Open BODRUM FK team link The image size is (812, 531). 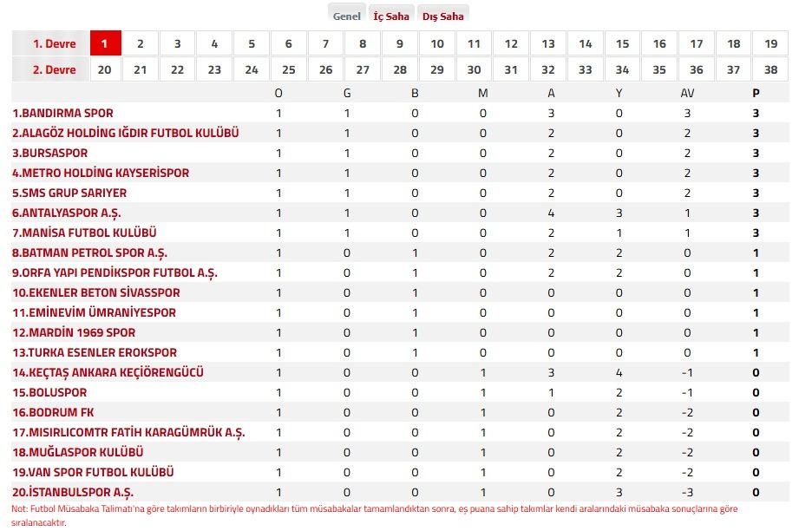point(53,412)
